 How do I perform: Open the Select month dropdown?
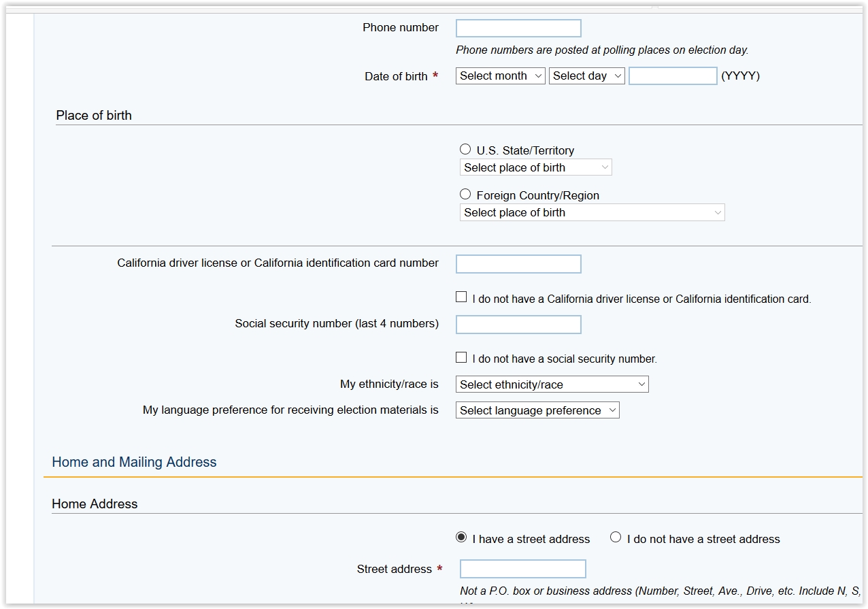pos(500,76)
